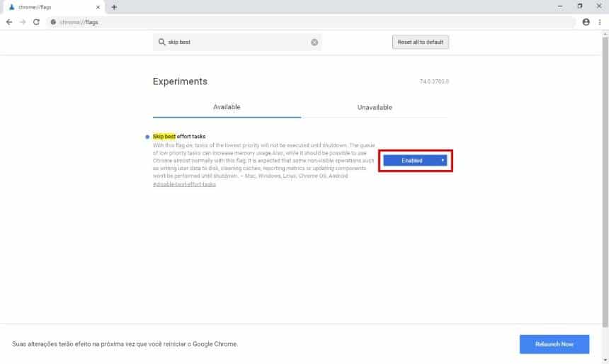Switch to the Available tab
Viewport: 609px width, 364px height.
(227, 107)
